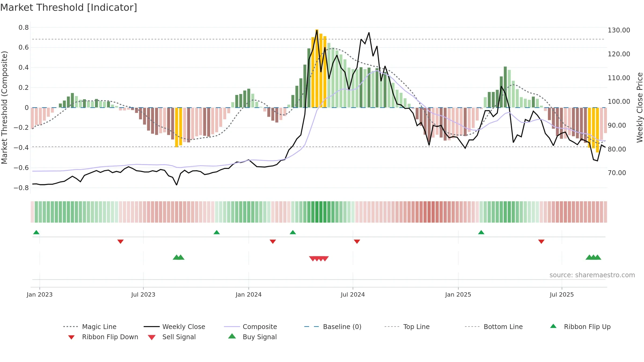Click the buy signal triangles in August 2025
Viewport: 644px width, 362px height.
pos(593,257)
